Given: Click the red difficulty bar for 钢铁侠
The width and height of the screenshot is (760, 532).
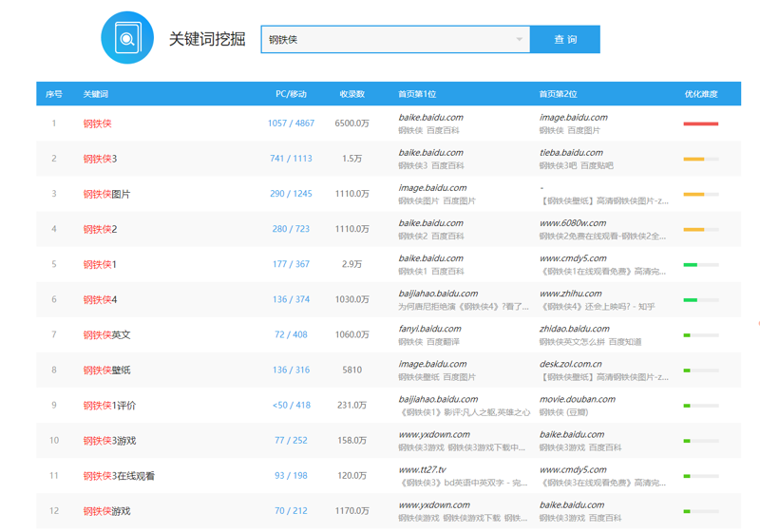Looking at the screenshot, I should click(701, 123).
